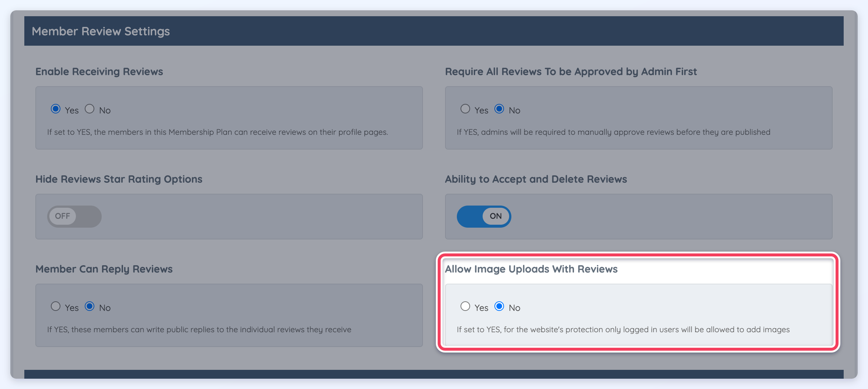The width and height of the screenshot is (868, 389).
Task: Turn off Ability to Accept and Delete Reviews
Action: [x=484, y=216]
